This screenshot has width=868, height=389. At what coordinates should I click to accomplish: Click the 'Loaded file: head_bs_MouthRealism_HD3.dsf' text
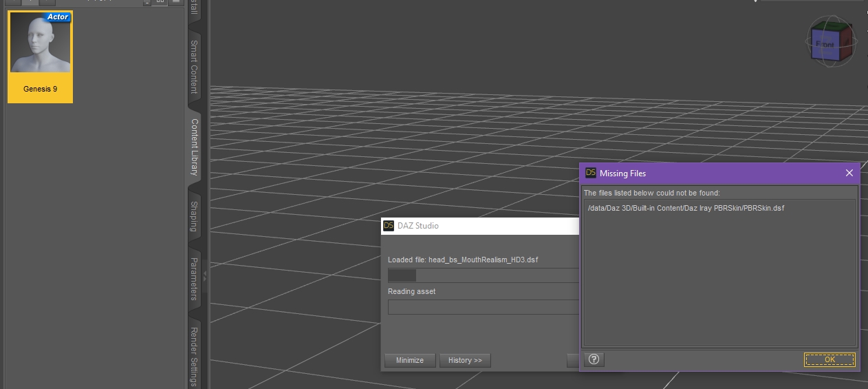pyautogui.click(x=463, y=260)
